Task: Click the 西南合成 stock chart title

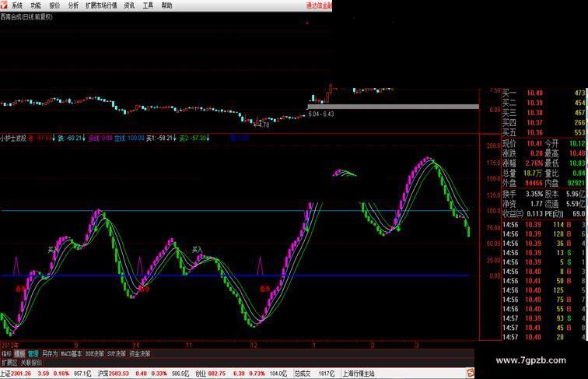Action: [x=26, y=16]
